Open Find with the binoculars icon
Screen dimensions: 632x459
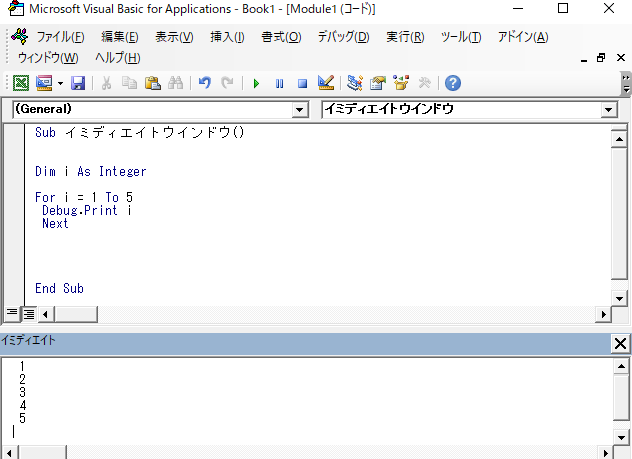point(176,83)
